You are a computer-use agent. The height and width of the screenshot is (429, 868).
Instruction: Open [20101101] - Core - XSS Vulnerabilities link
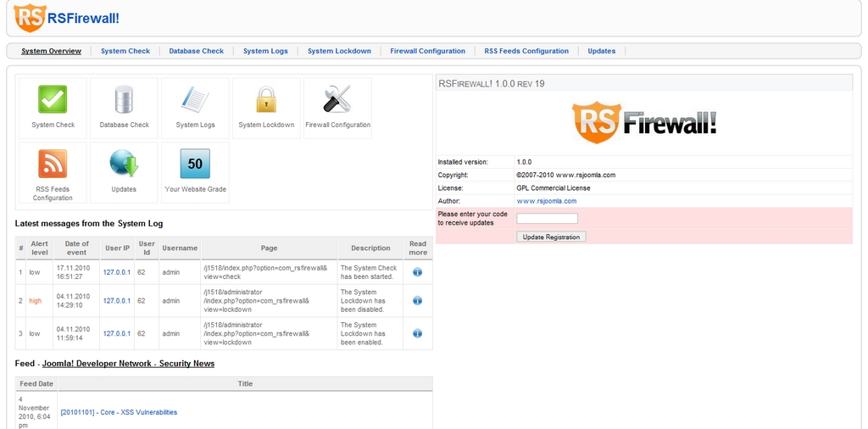(x=119, y=412)
